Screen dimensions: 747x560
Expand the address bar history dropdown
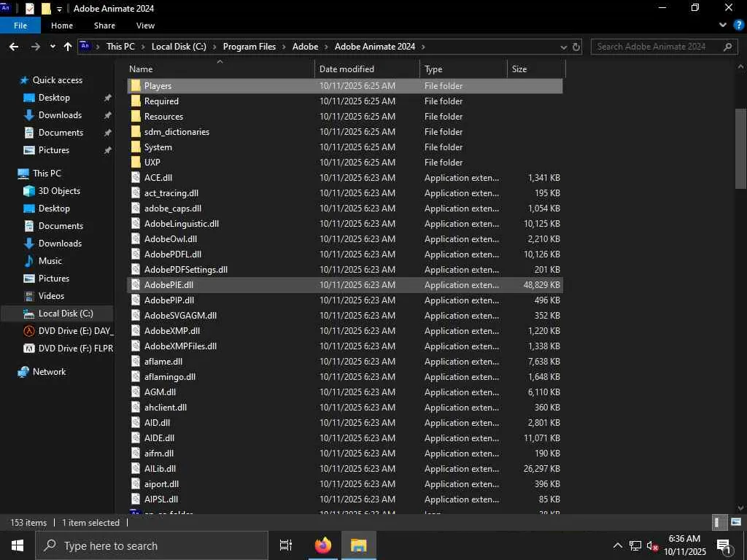[x=564, y=47]
